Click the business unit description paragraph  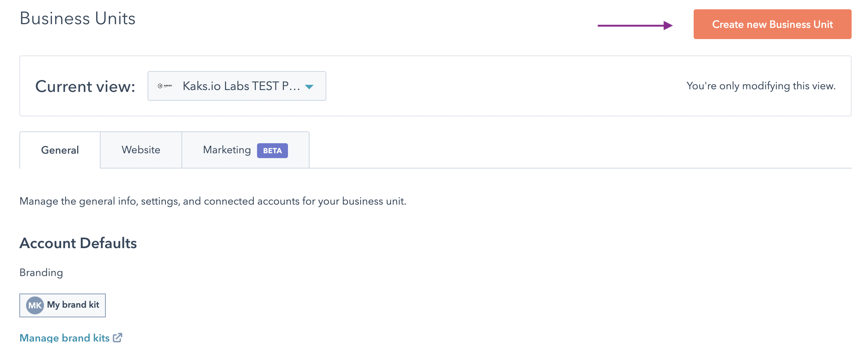click(213, 201)
